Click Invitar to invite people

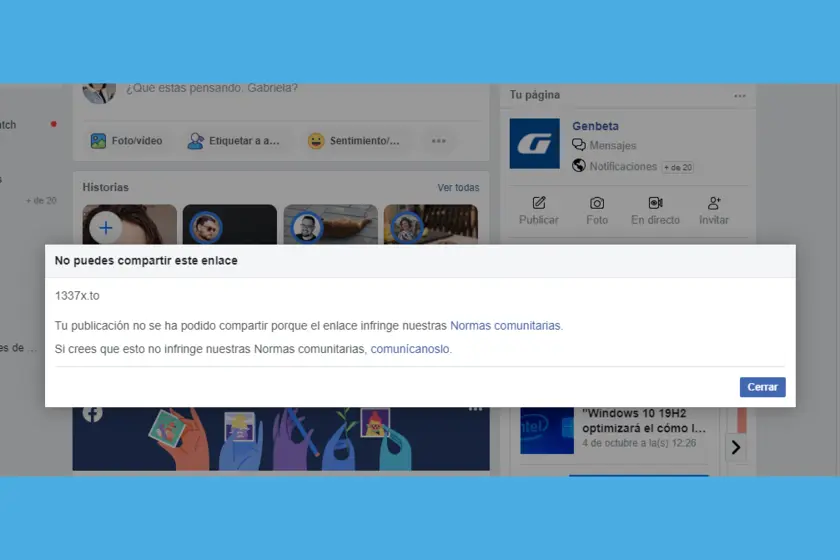pos(714,210)
